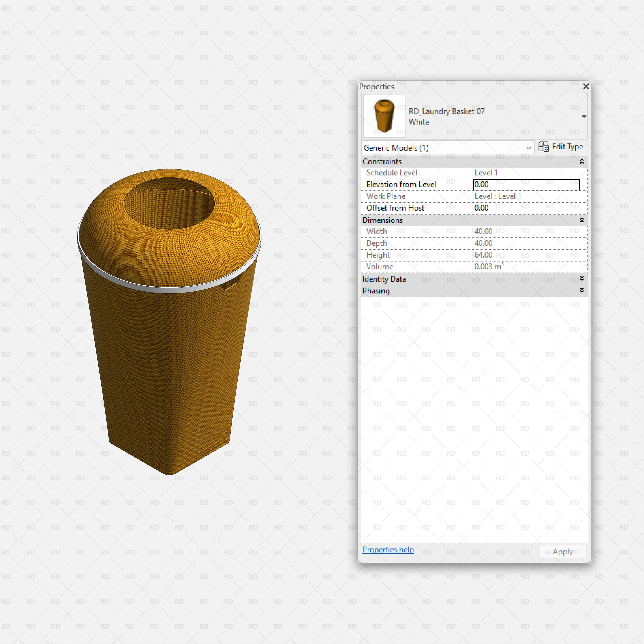Screen dimensions: 644x644
Task: Click the Offset from Host value field
Action: pyautogui.click(x=526, y=208)
